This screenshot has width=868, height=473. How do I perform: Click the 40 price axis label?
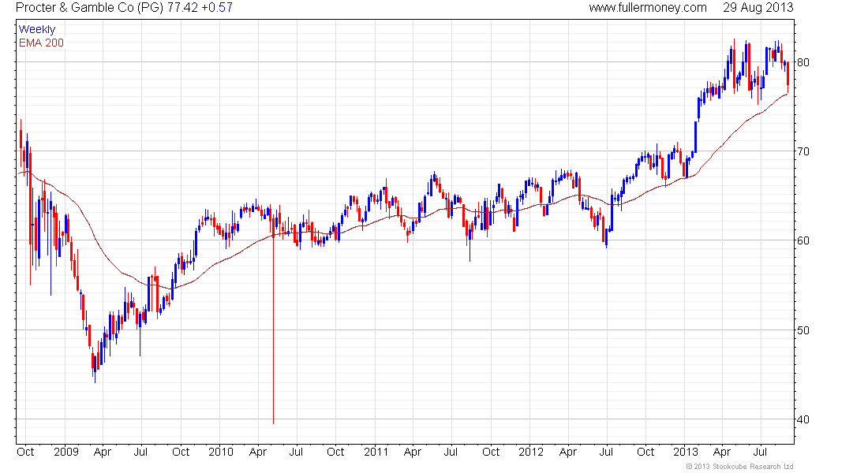coord(803,419)
